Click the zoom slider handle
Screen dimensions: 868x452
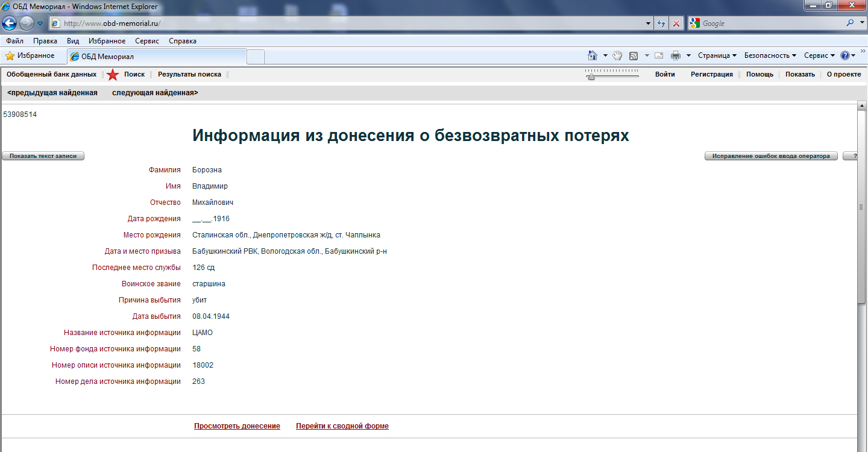(x=591, y=77)
